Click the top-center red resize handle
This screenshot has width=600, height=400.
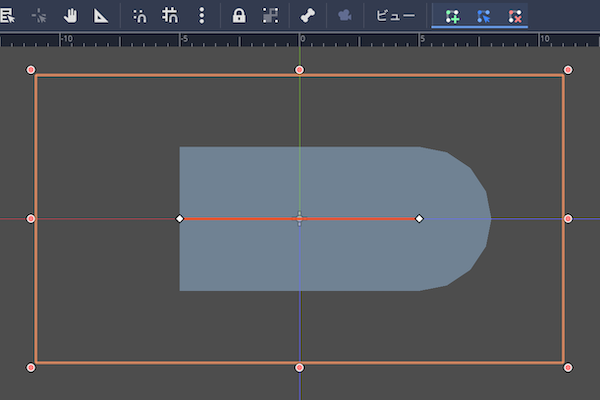click(x=299, y=70)
